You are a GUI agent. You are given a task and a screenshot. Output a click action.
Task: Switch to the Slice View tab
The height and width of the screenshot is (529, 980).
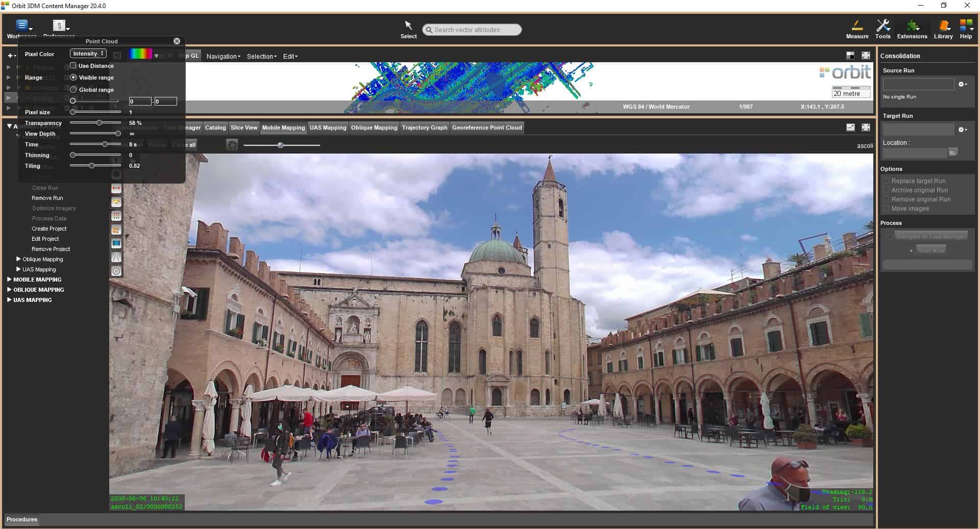pos(243,128)
